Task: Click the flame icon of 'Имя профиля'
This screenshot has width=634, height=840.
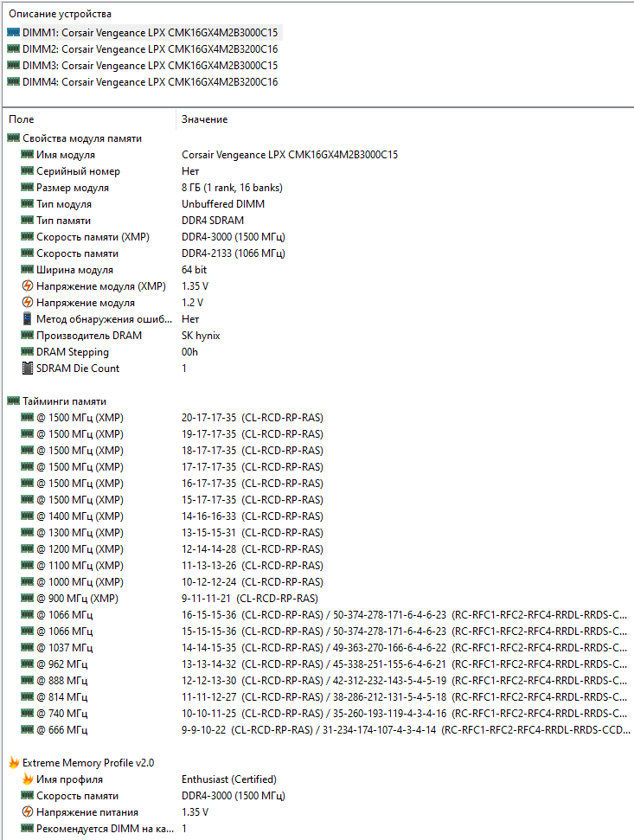Action: tap(28, 779)
